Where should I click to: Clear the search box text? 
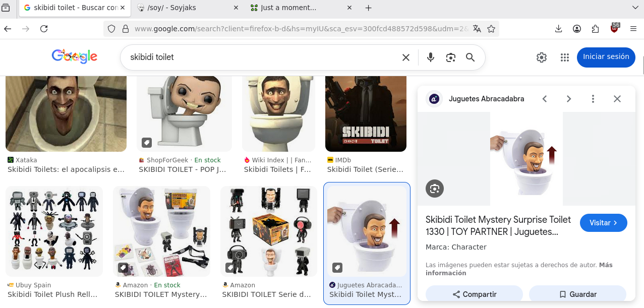[x=405, y=57]
